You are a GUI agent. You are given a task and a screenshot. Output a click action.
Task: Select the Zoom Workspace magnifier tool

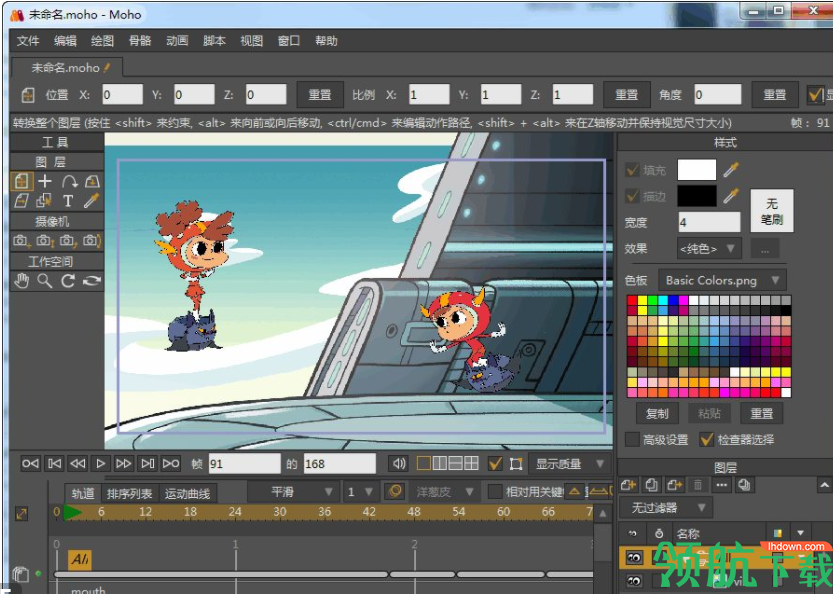point(45,281)
